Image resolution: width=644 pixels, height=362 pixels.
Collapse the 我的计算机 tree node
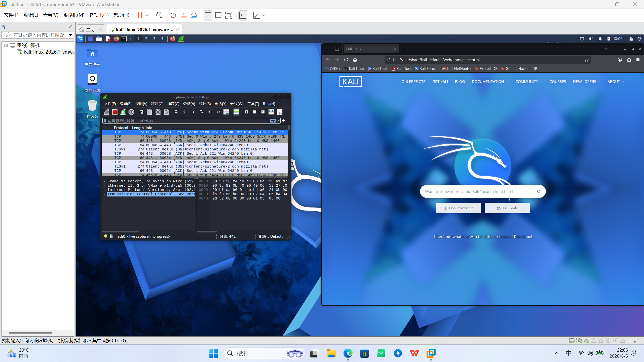tap(6, 46)
